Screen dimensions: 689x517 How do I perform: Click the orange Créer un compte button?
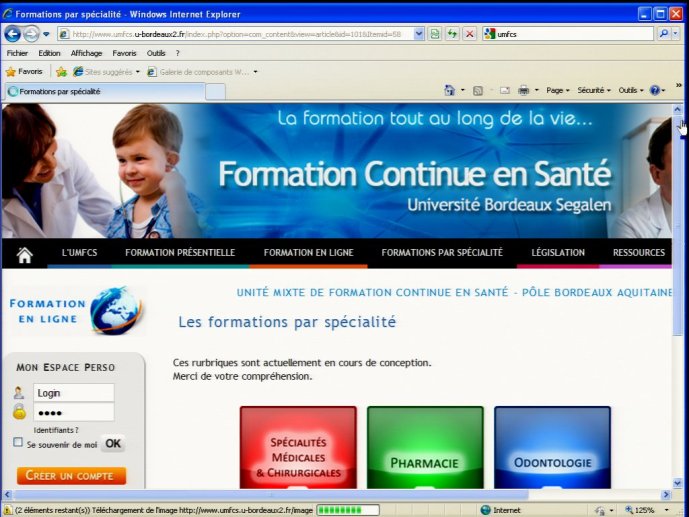pos(72,476)
